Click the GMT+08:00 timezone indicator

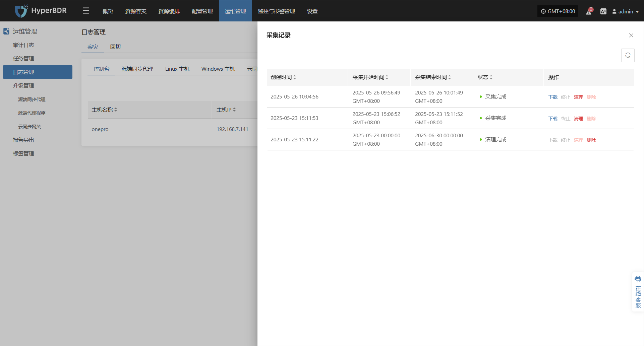click(558, 11)
